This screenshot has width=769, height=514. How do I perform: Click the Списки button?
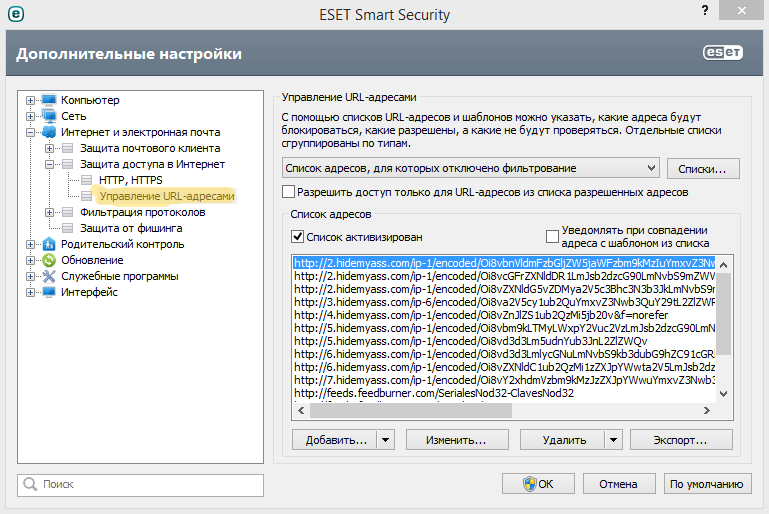(x=703, y=167)
